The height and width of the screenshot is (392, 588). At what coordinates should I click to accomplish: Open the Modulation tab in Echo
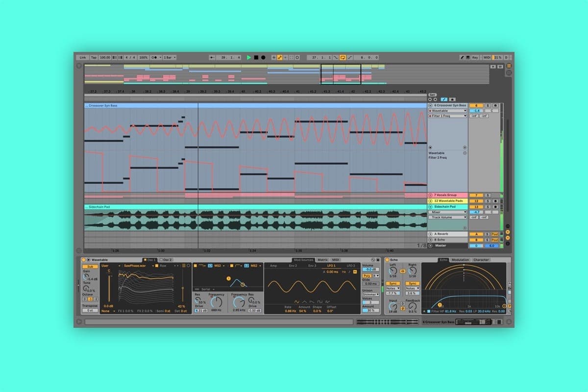tap(460, 260)
